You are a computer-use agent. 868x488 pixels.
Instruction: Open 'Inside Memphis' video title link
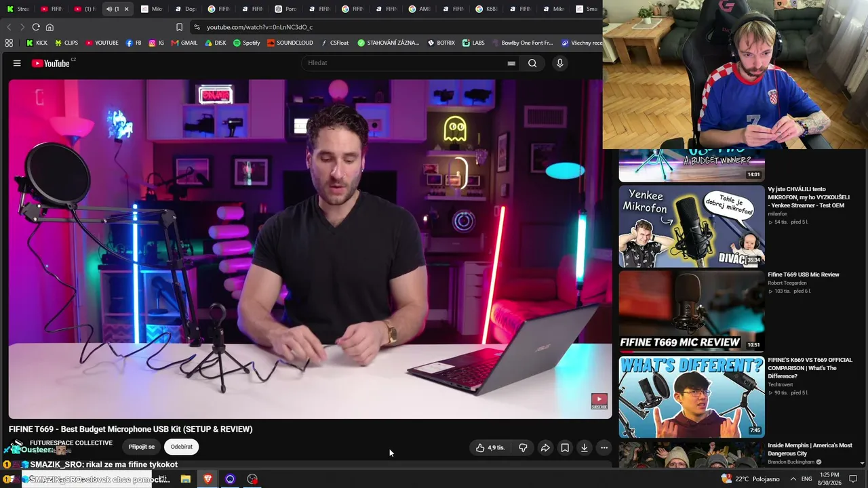coord(810,449)
